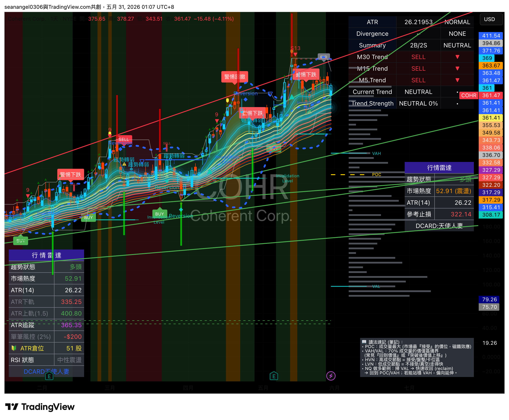The height and width of the screenshot is (420, 509).
Task: Click the yellow warning triangle on the chart
Action: (x=124, y=164)
